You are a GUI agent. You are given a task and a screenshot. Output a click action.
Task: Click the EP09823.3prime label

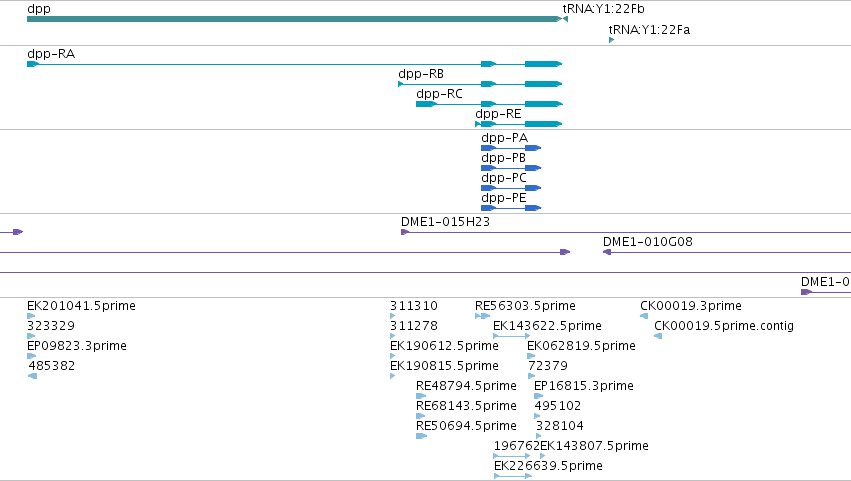tap(77, 346)
